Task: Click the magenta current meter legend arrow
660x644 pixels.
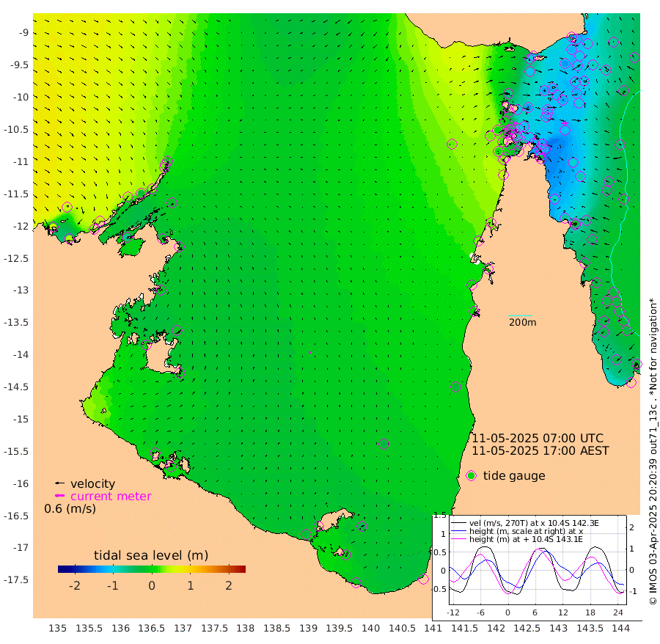Action: pyautogui.click(x=60, y=496)
